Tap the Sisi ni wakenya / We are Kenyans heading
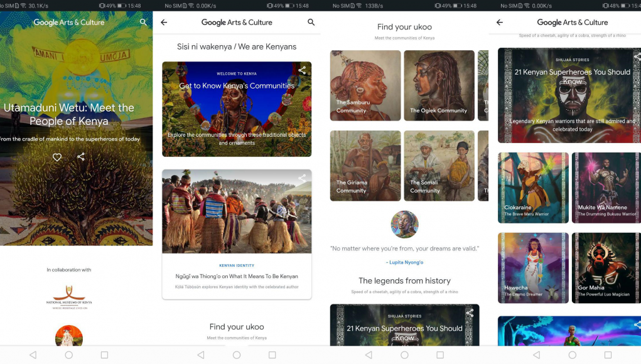Viewport: 641px width, 364px height. [237, 46]
